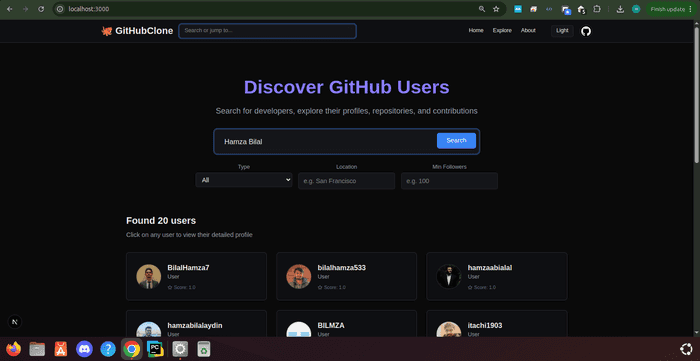This screenshot has width=700, height=361.
Task: Open Discord from the dock
Action: coord(84,349)
